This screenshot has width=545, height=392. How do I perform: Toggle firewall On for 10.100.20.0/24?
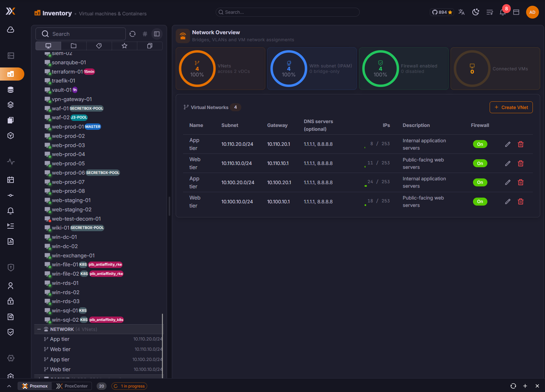(x=480, y=182)
